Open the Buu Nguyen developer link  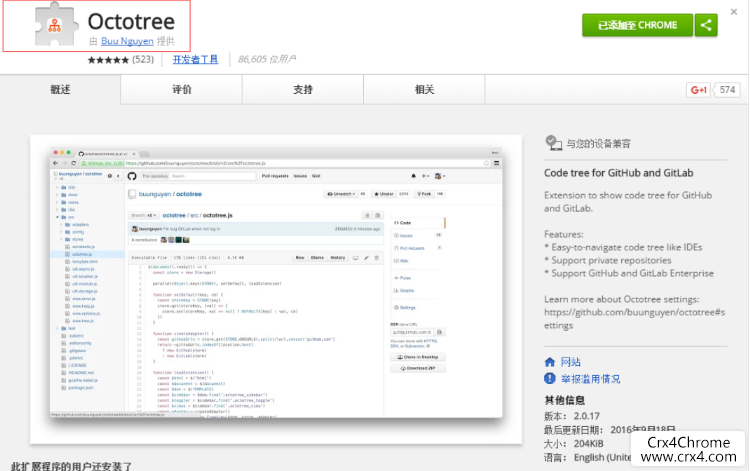pos(127,41)
